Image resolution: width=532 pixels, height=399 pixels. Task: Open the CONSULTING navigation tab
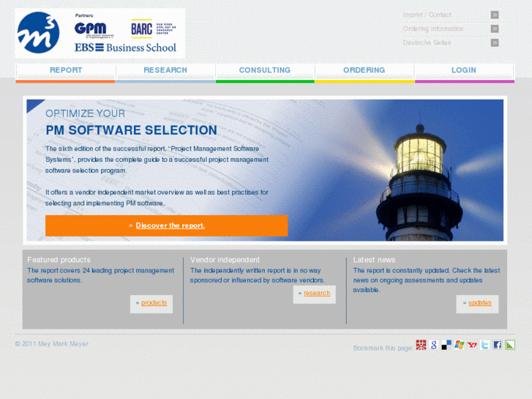pos(265,73)
